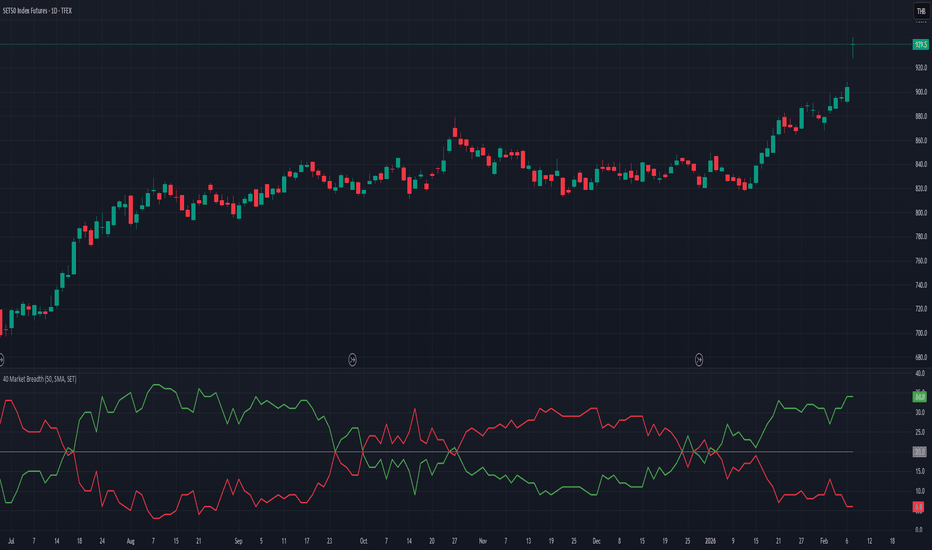Click the contract switch marker near late September
This screenshot has width=932, height=550.
pyautogui.click(x=352, y=360)
